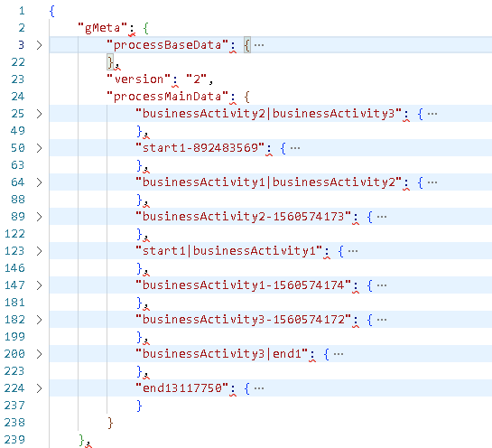The width and height of the screenshot is (492, 448).
Task: Click line number 200 in gutter
Action: click(x=14, y=354)
